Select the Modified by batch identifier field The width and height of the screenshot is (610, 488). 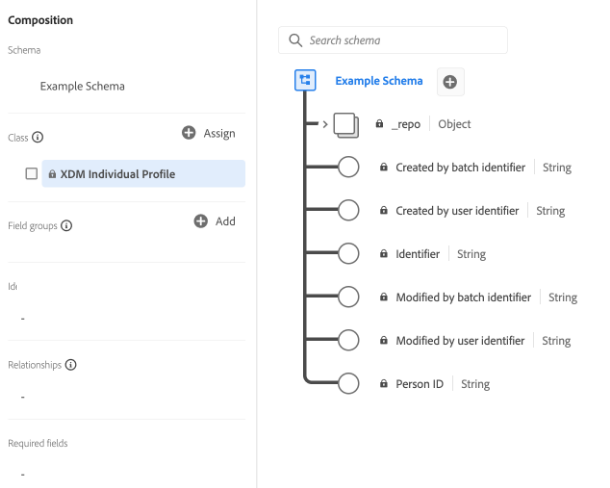pos(463,297)
